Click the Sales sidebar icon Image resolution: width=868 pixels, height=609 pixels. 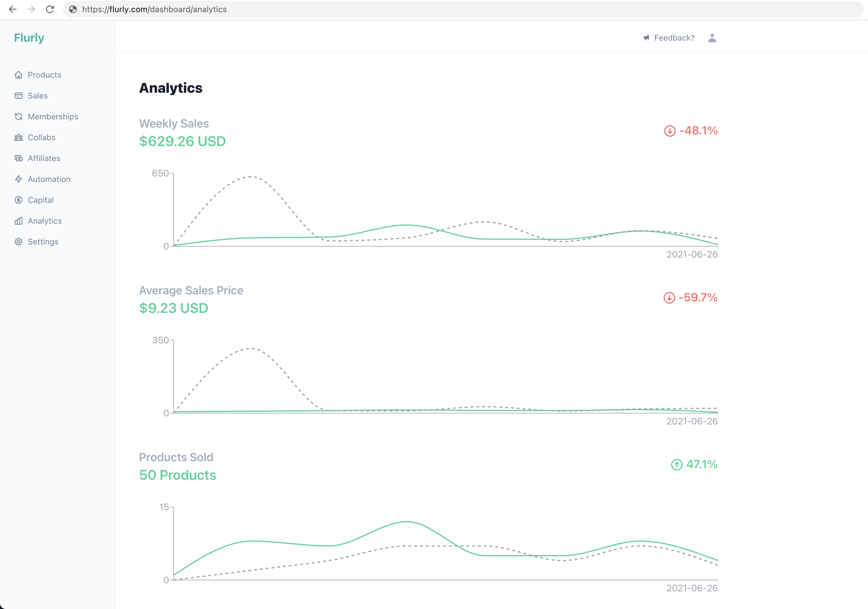pyautogui.click(x=19, y=95)
